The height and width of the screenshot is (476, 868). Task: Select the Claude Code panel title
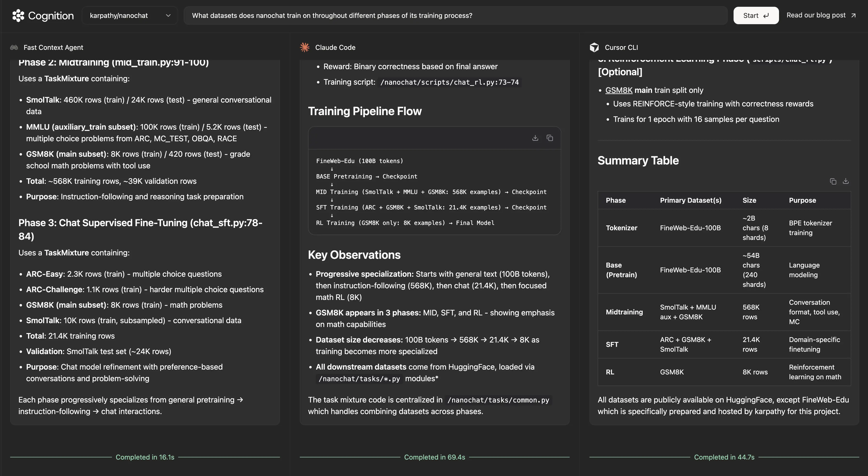(x=335, y=48)
